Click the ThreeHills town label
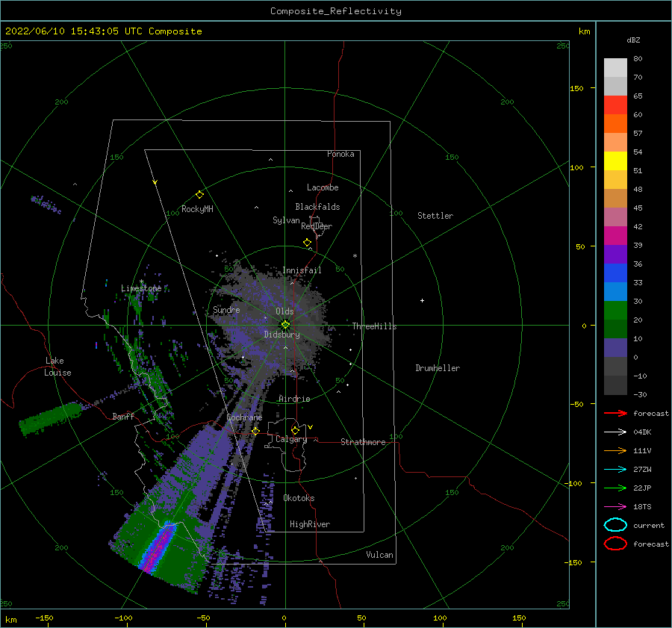672x628 pixels. coord(375,326)
